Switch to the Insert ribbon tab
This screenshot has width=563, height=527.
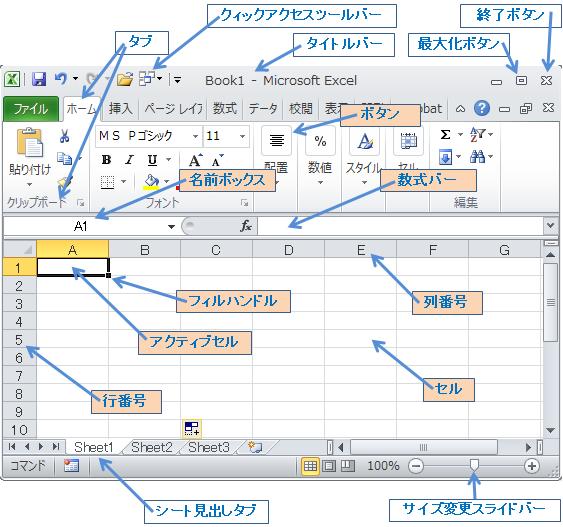[121, 108]
